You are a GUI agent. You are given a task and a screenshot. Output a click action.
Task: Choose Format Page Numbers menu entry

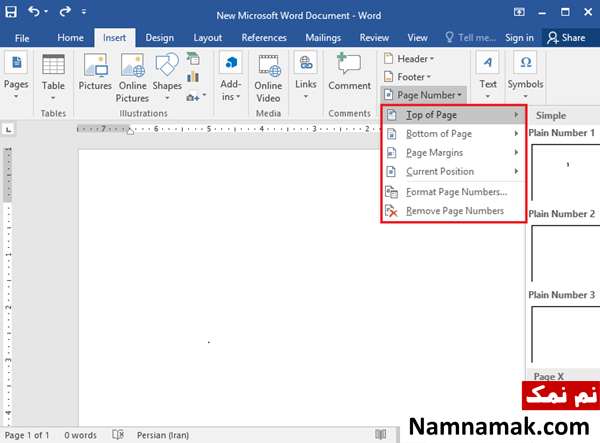(453, 192)
